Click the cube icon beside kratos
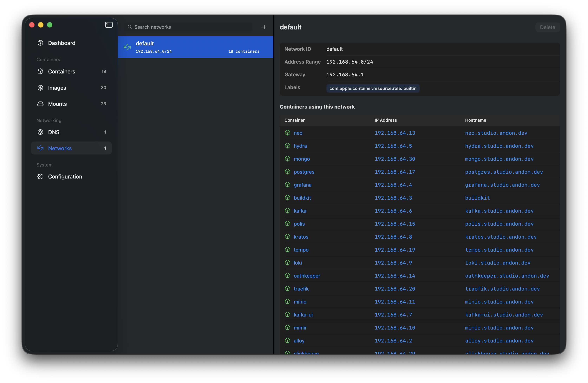 [288, 237]
